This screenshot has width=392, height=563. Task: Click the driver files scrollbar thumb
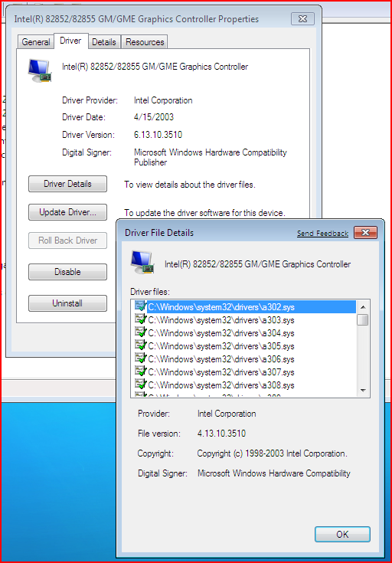tap(363, 319)
